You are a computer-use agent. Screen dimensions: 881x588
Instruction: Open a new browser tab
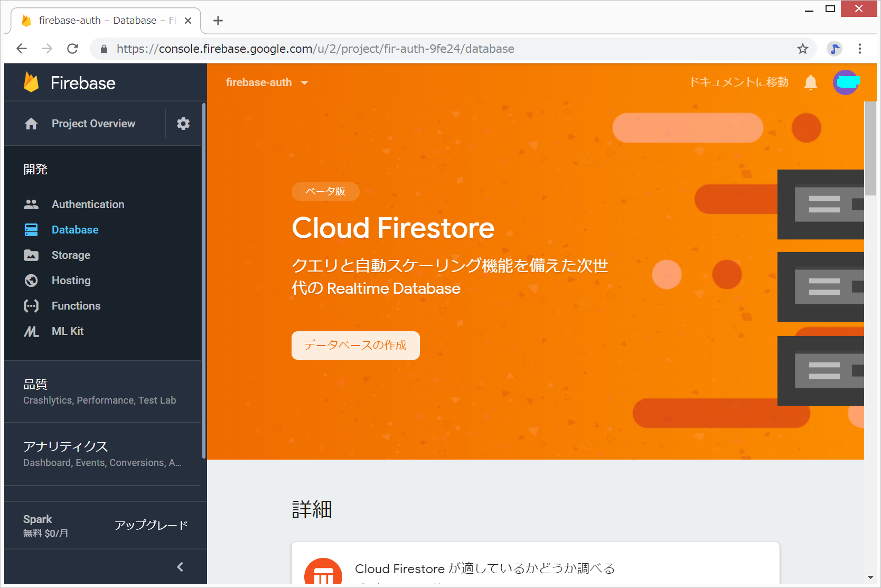[x=218, y=21]
